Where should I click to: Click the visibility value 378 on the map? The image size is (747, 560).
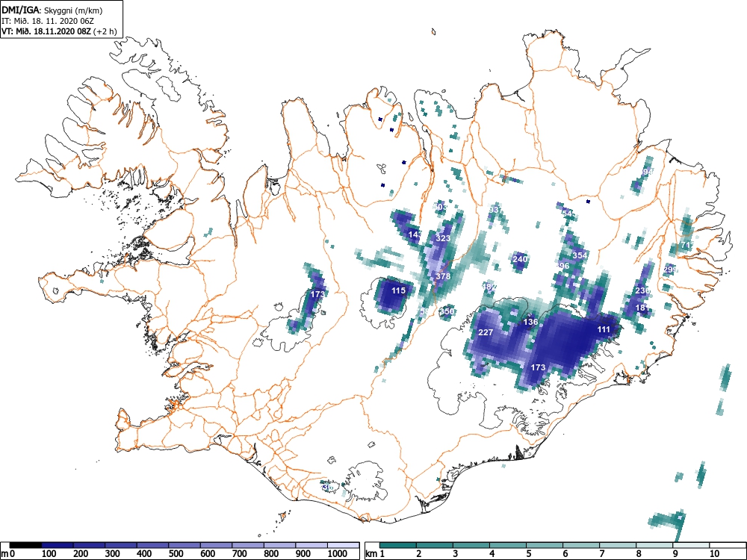tap(443, 276)
